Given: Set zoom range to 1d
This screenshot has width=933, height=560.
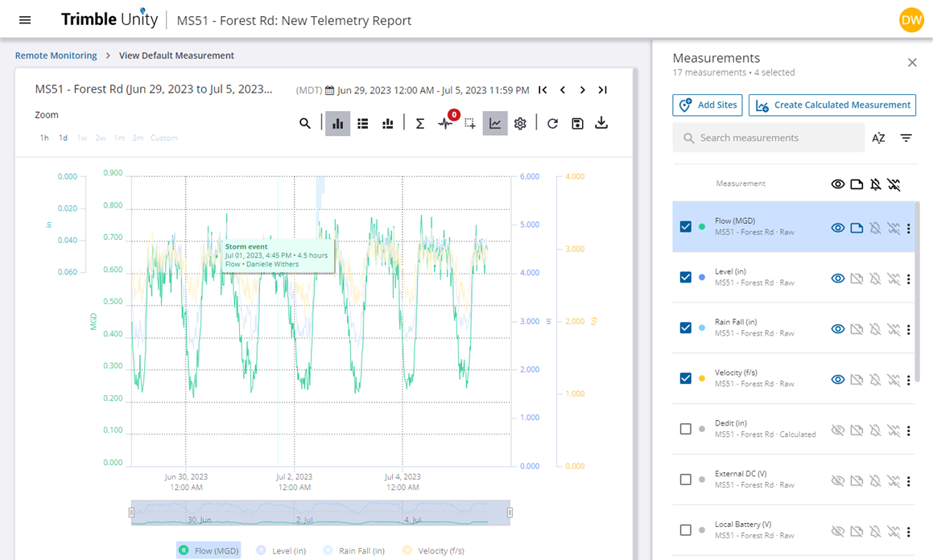Looking at the screenshot, I should pos(63,138).
